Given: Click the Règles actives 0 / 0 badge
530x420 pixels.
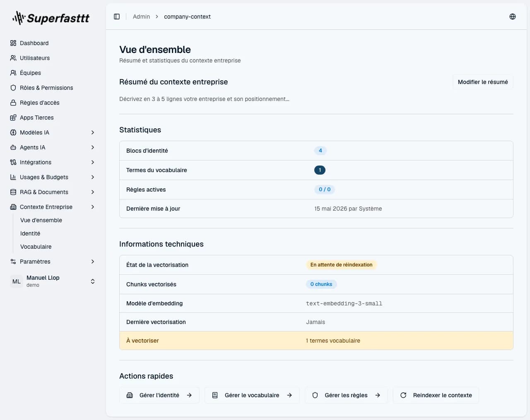Looking at the screenshot, I should 325,190.
